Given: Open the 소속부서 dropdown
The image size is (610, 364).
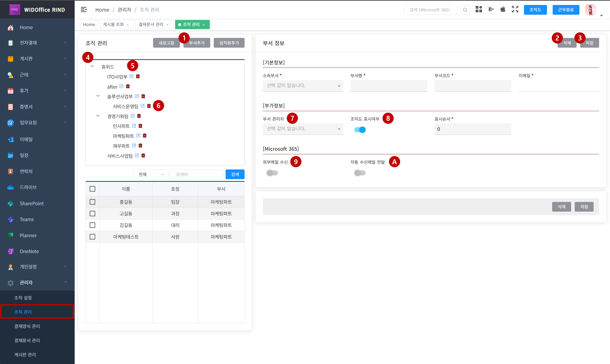Looking at the screenshot, I should 303,86.
